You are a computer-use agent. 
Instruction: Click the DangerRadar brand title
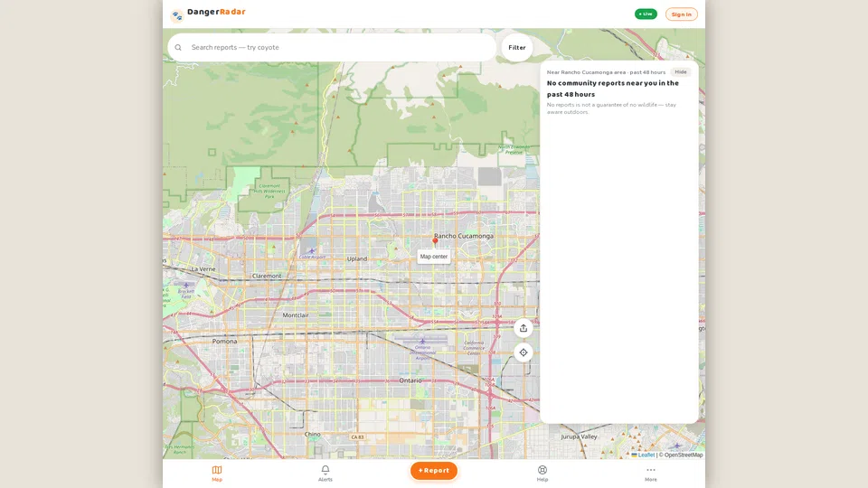tap(216, 12)
